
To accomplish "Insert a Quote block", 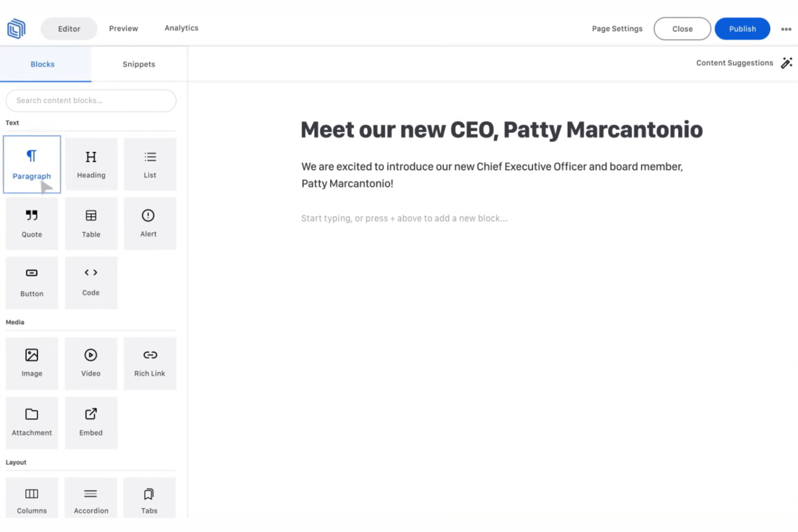I will [x=32, y=223].
